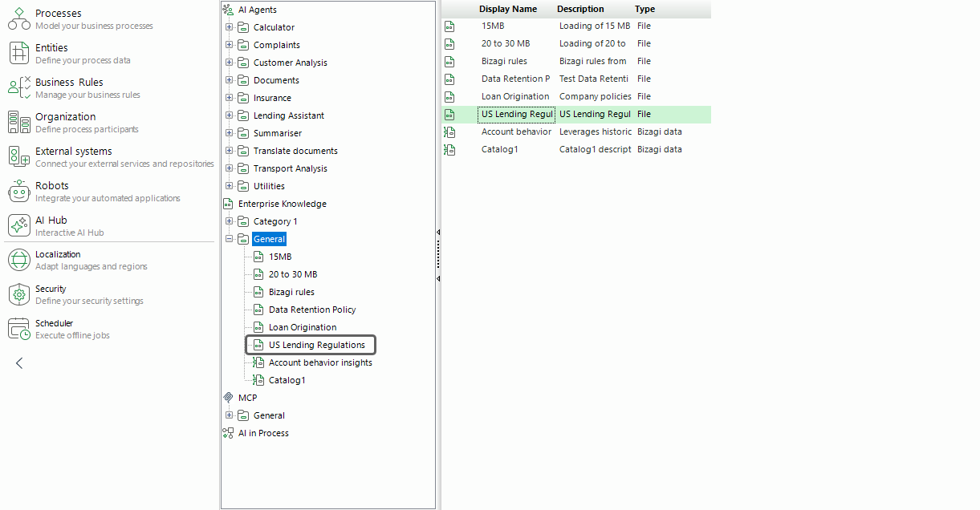Image resolution: width=980 pixels, height=510 pixels.
Task: Select the 20 to 30 MB tree item
Action: pos(293,274)
